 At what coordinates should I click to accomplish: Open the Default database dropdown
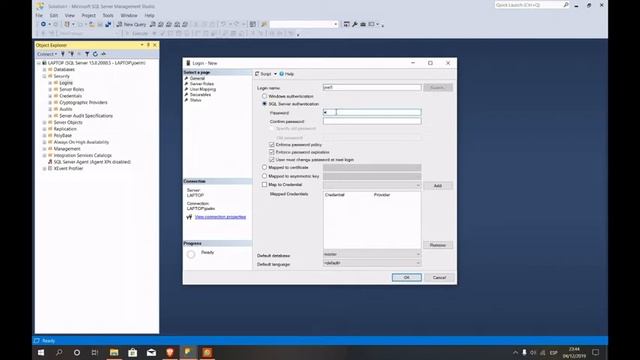coord(372,254)
